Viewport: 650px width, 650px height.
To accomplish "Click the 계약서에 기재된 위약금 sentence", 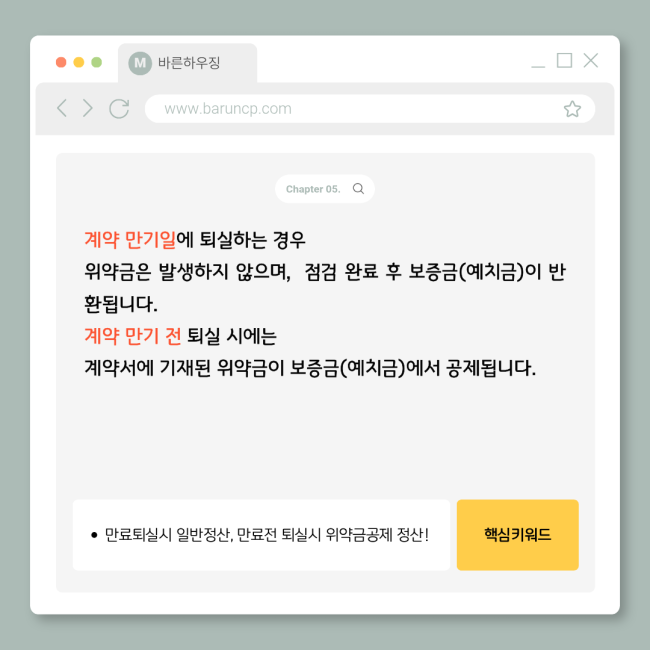I will point(310,368).
